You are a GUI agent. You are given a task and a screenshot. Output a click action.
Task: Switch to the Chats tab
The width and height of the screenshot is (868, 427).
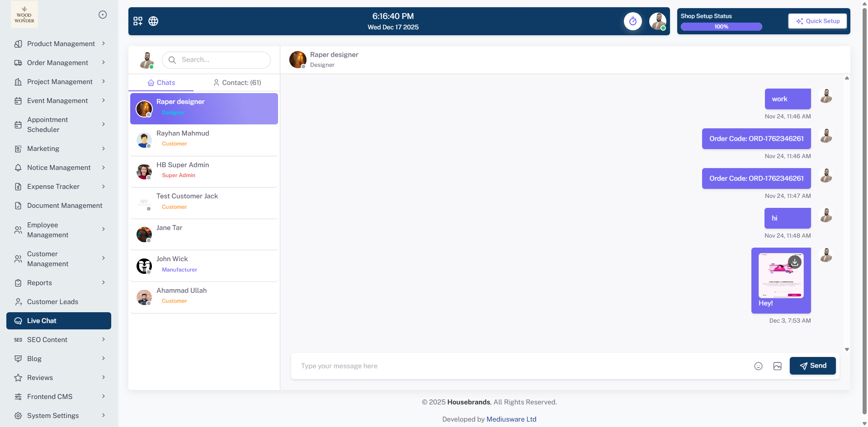click(x=161, y=83)
